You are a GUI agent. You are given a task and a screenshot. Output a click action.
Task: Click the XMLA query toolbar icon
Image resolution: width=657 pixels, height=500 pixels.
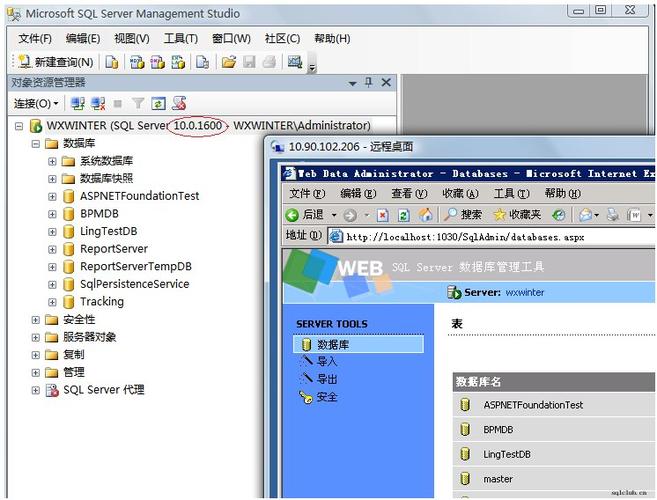coord(178,62)
